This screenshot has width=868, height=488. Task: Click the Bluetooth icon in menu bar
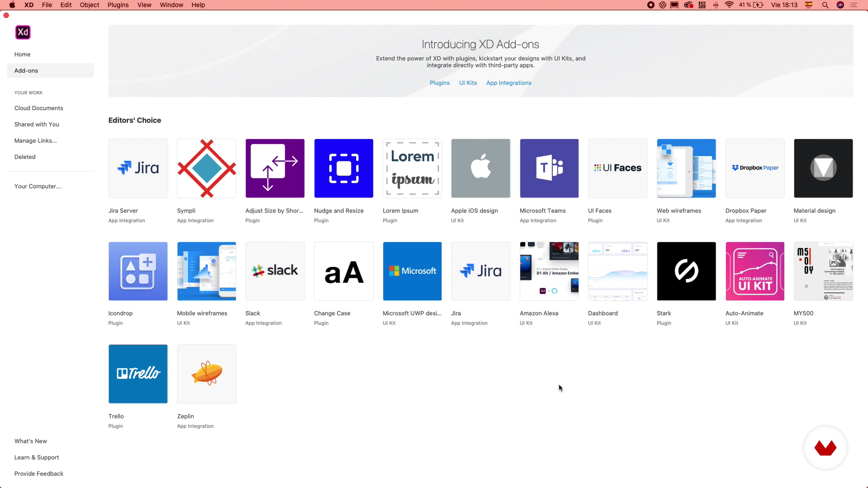716,5
